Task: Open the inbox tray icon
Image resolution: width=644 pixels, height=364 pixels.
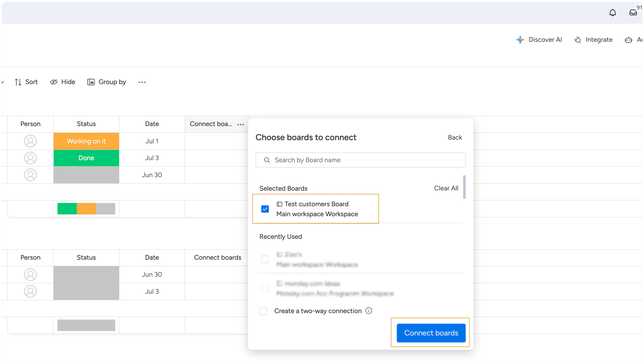Action: (633, 13)
